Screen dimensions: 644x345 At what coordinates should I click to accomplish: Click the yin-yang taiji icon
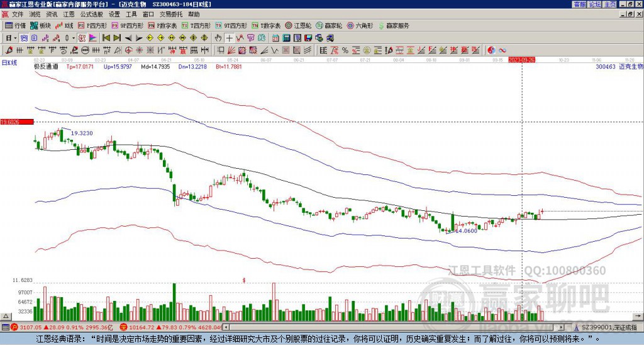tap(491, 50)
